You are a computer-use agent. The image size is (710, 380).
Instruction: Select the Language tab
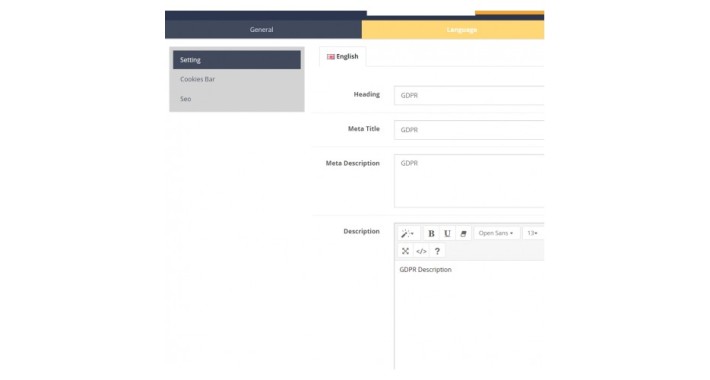point(453,29)
